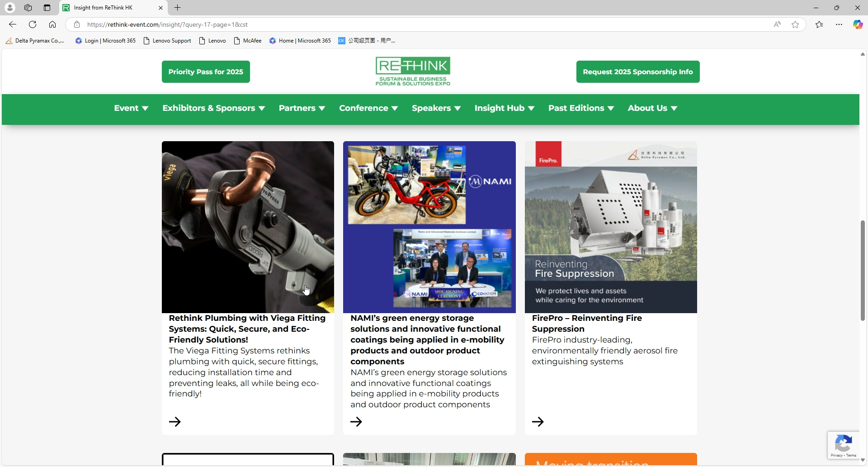Open the Workspaces icon in title bar
The width and height of the screenshot is (868, 467).
coord(28,8)
